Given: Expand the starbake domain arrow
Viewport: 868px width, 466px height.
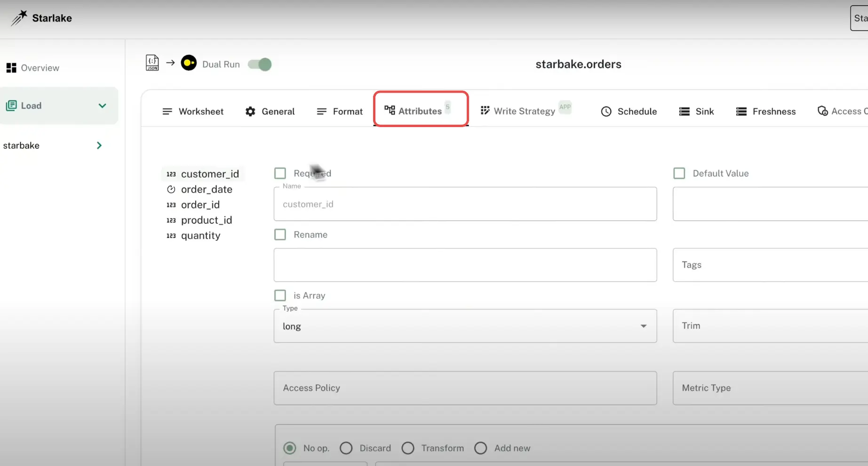Looking at the screenshot, I should (x=99, y=145).
